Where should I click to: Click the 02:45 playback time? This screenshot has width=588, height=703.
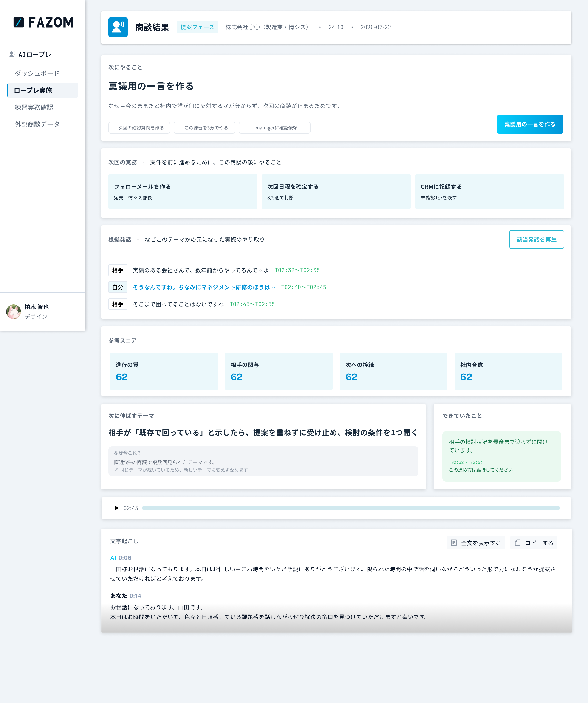[x=131, y=508]
